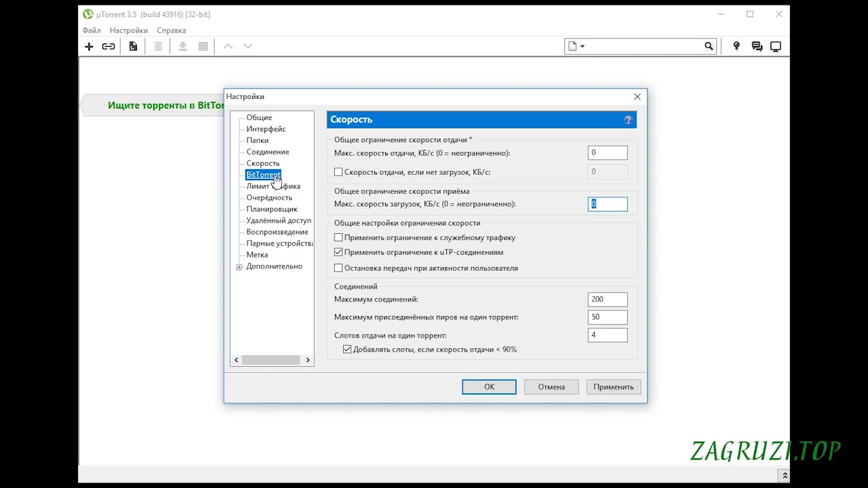This screenshot has height=488, width=868.
Task: Click the lightbulb tips icon
Action: (x=736, y=46)
